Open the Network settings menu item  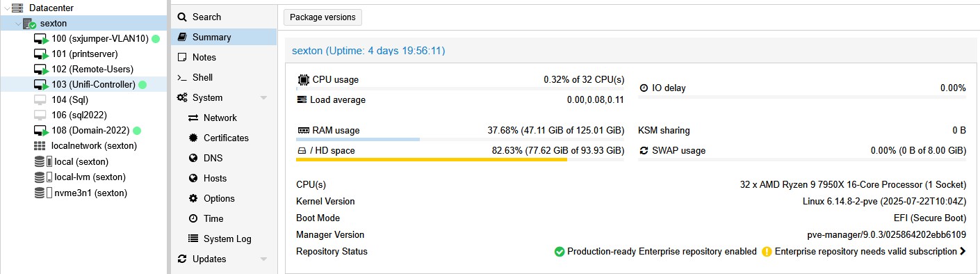(x=224, y=118)
